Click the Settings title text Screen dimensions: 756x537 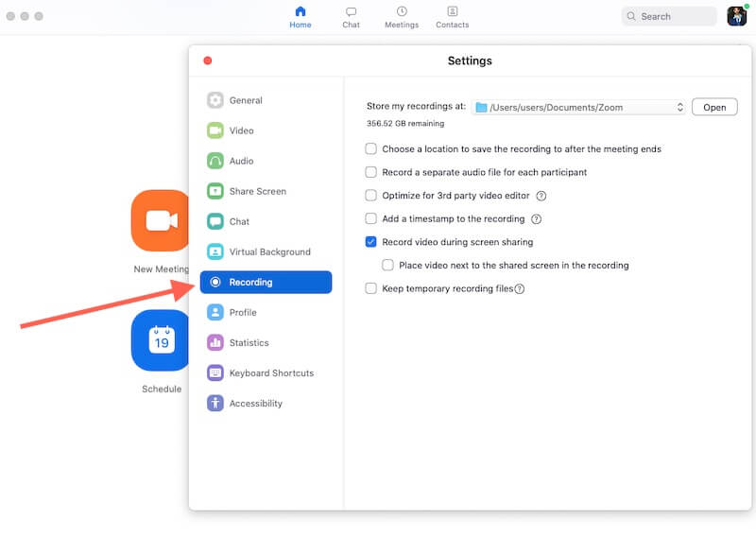(470, 61)
